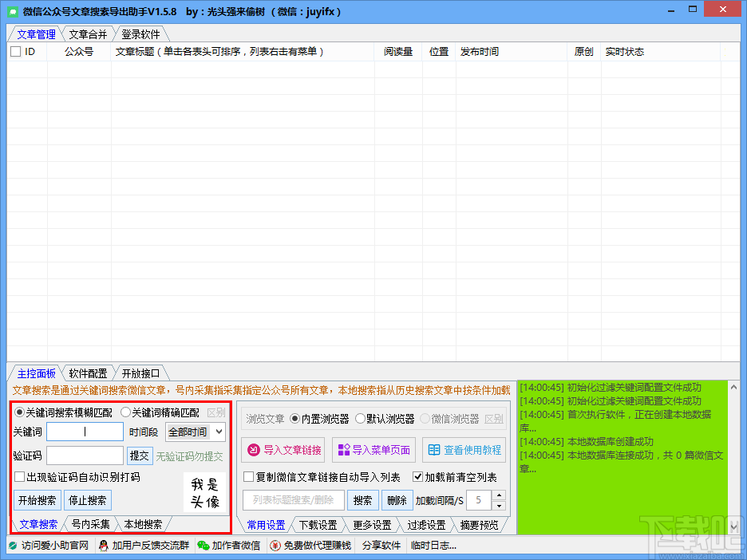Click 分享软件 in the status bar
Viewport: 747px width, 560px height.
pyautogui.click(x=381, y=546)
